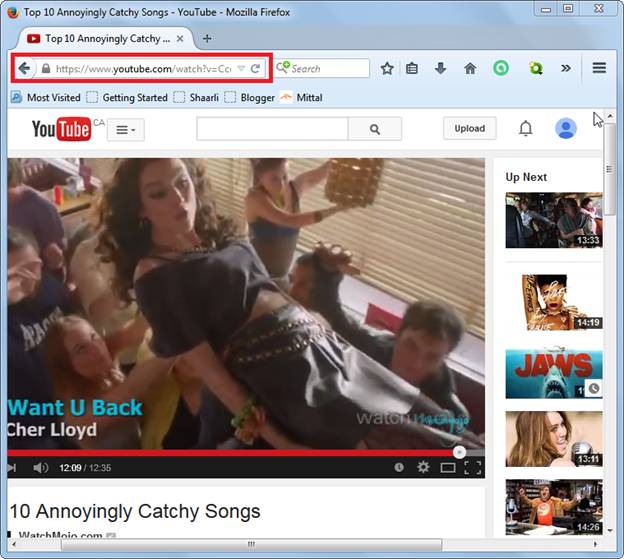Reload the page with the refresh icon
Image resolution: width=624 pixels, height=559 pixels.
pyautogui.click(x=255, y=68)
